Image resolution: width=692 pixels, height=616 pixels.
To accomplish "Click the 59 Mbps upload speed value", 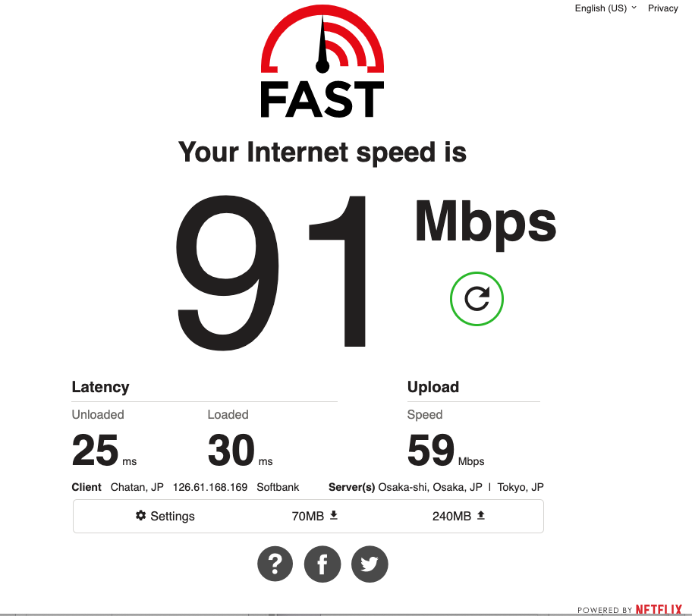I will click(445, 450).
